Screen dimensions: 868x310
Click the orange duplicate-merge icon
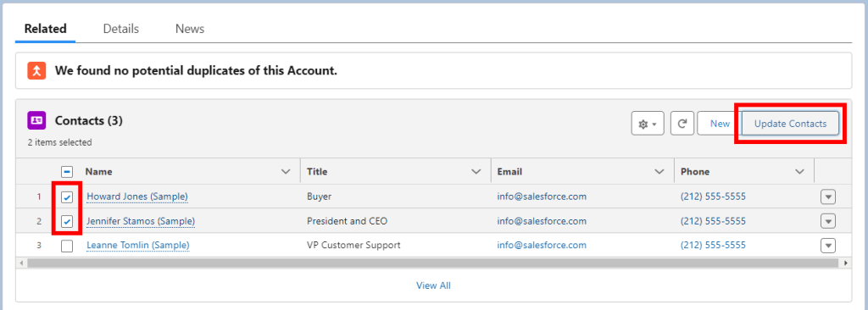pyautogui.click(x=36, y=71)
